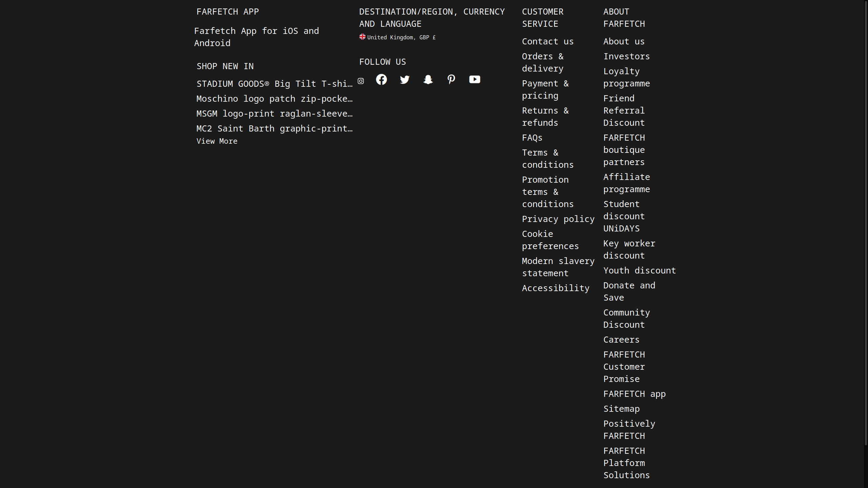Screen dimensions: 868x488
Task: Open Contact us page
Action: [x=548, y=41]
